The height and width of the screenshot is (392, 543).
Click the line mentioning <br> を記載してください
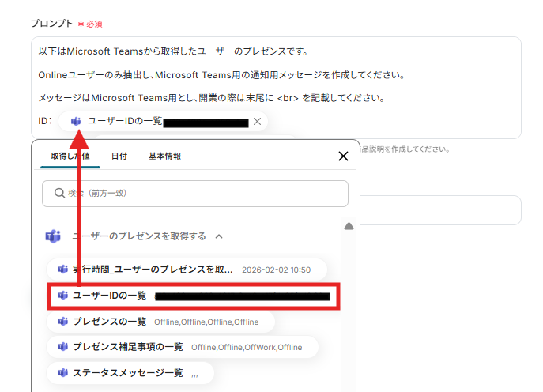point(212,98)
